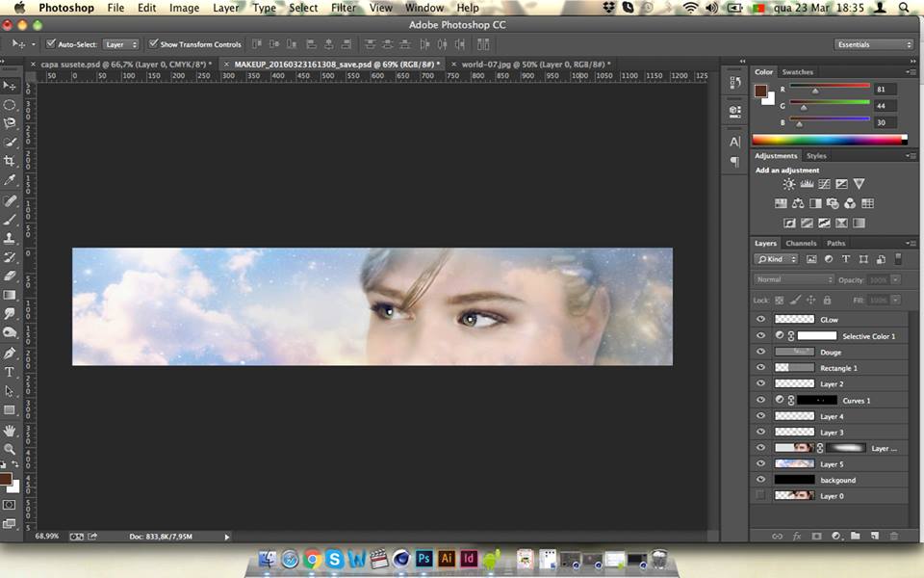Select the Curves 1 layer
This screenshot has height=578, width=924.
coord(857,400)
